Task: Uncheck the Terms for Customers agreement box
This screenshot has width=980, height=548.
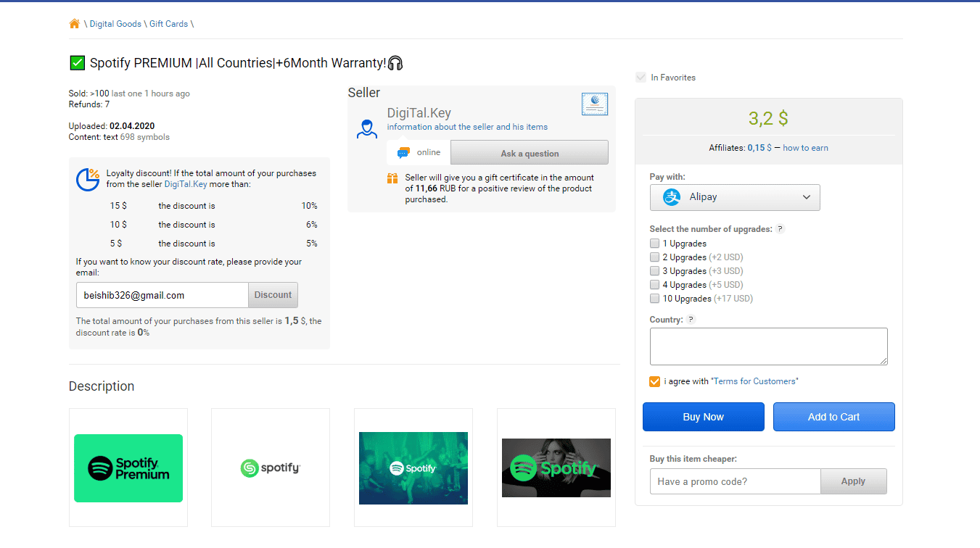Action: (655, 381)
